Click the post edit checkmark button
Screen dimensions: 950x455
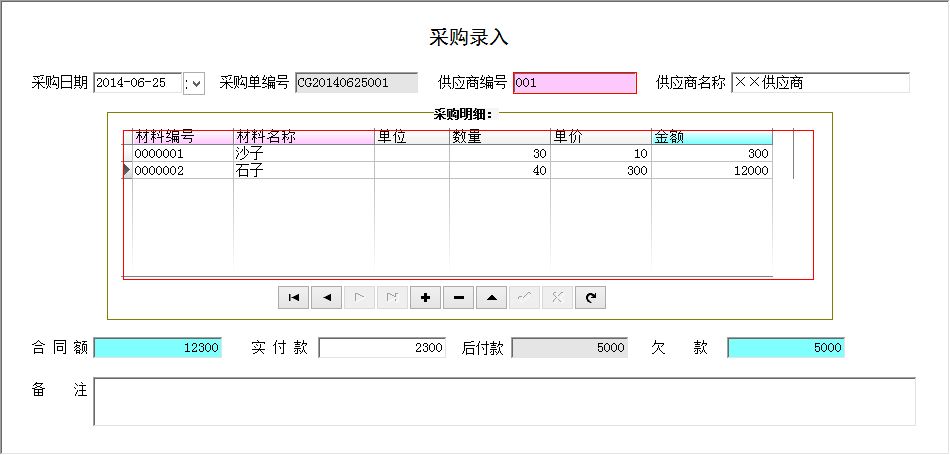(525, 297)
